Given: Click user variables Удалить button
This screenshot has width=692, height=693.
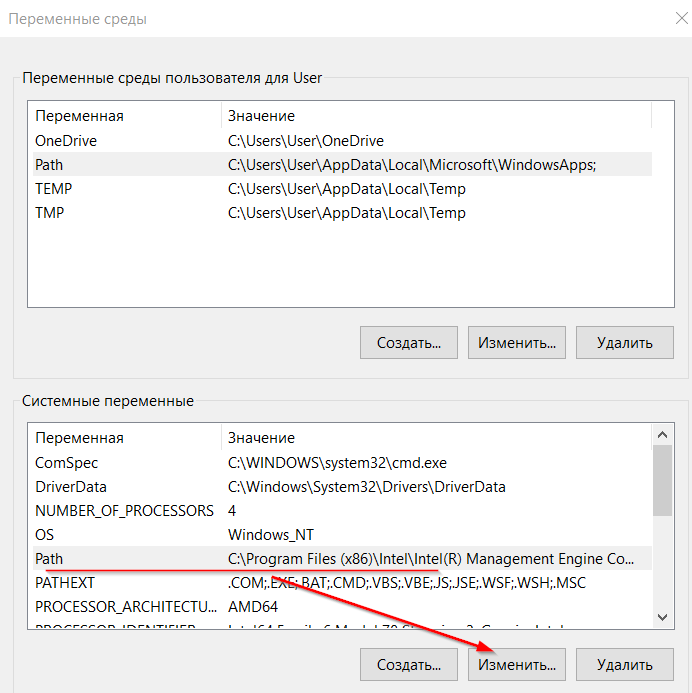Looking at the screenshot, I should 624,342.
